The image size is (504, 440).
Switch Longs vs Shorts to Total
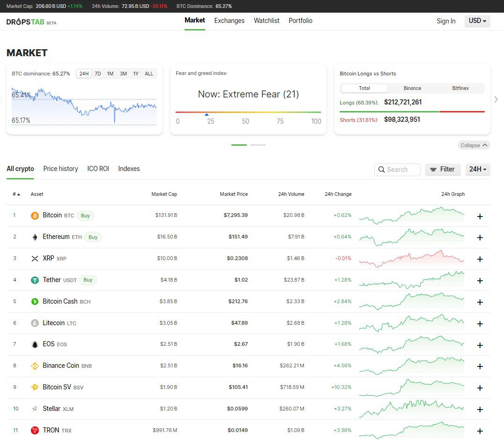pyautogui.click(x=364, y=88)
